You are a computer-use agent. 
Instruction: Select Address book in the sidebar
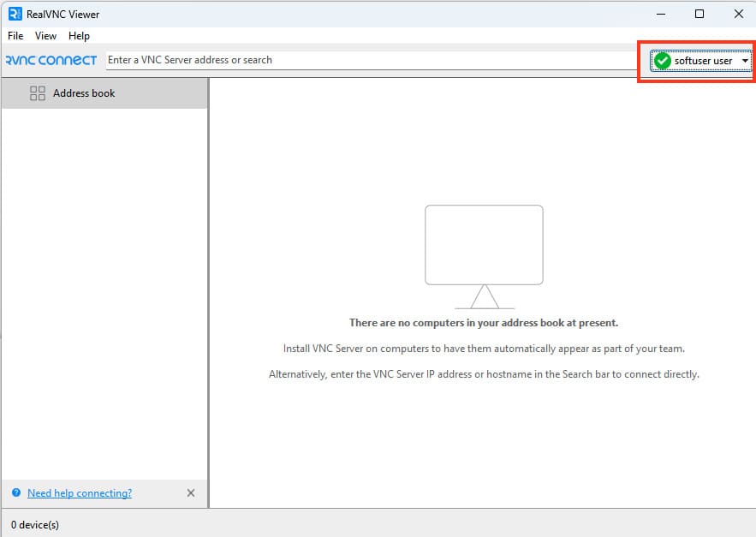point(84,93)
